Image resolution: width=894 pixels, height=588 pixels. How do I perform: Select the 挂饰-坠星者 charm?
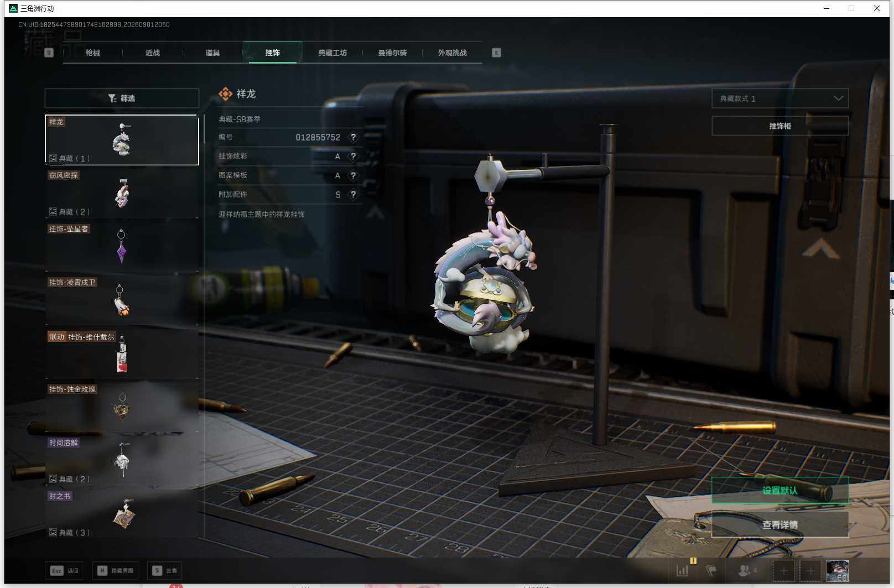pos(122,247)
